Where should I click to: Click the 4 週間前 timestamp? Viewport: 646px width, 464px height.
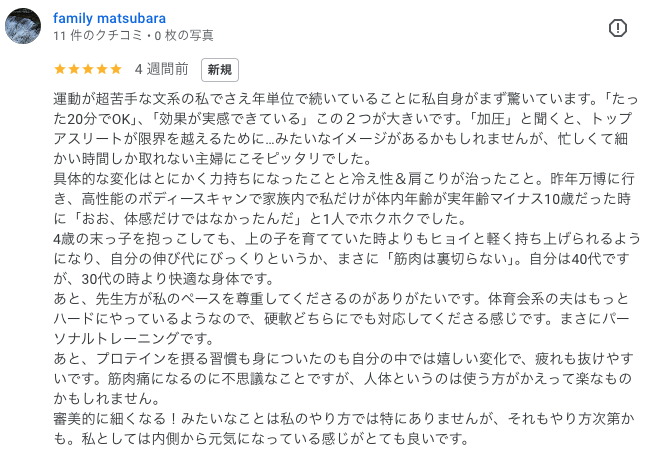[162, 70]
